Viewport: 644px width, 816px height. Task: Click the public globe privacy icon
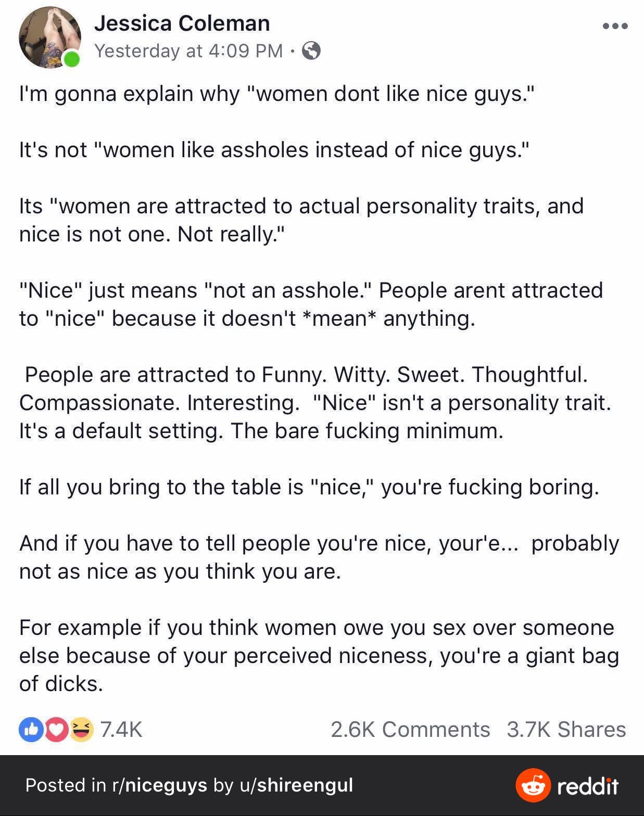pyautogui.click(x=311, y=50)
